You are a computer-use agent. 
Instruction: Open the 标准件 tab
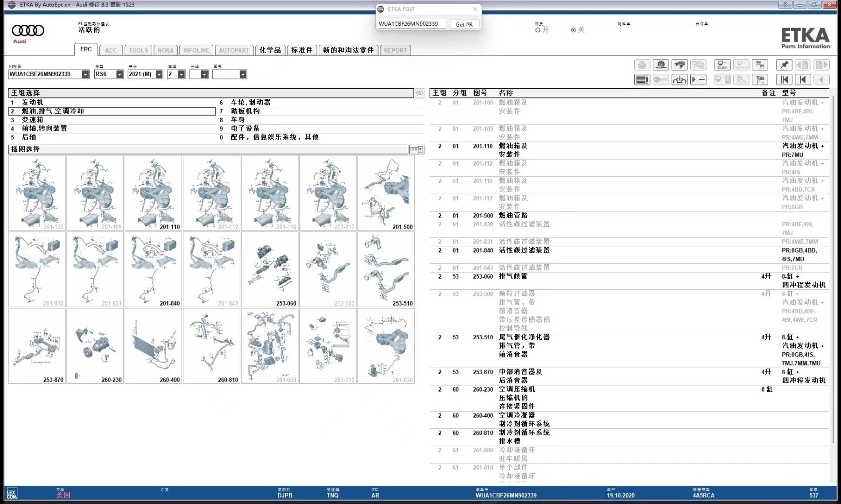(x=302, y=50)
